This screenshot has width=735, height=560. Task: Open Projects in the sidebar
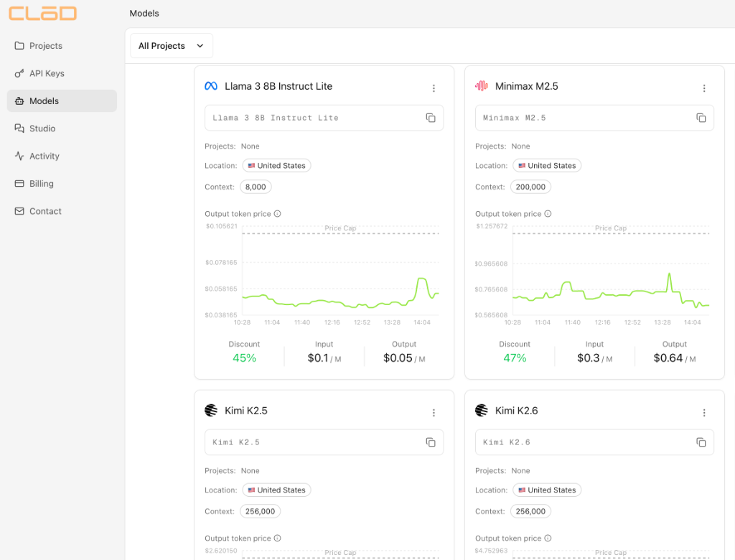click(x=62, y=45)
